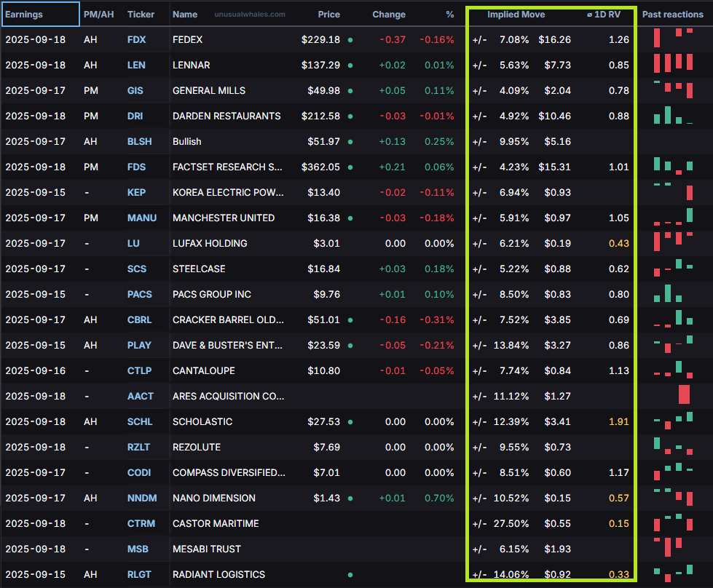
Task: Sort by the Implied Move column header
Action: (x=516, y=14)
